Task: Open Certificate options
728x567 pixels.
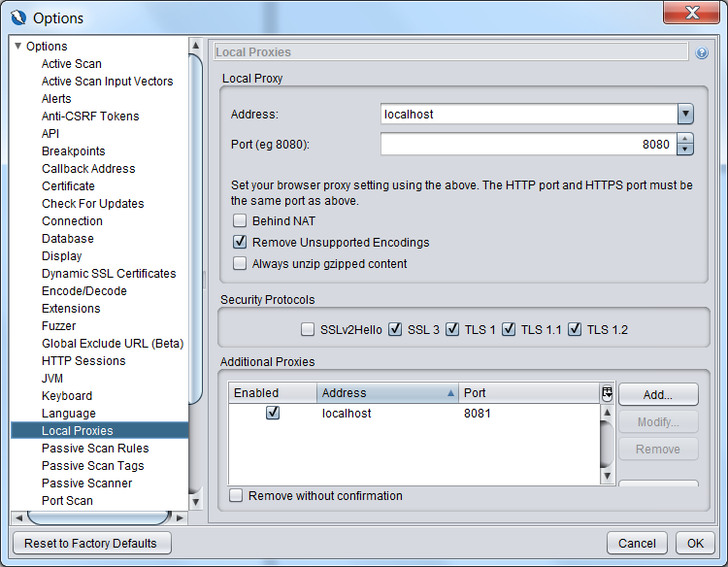Action: (68, 186)
